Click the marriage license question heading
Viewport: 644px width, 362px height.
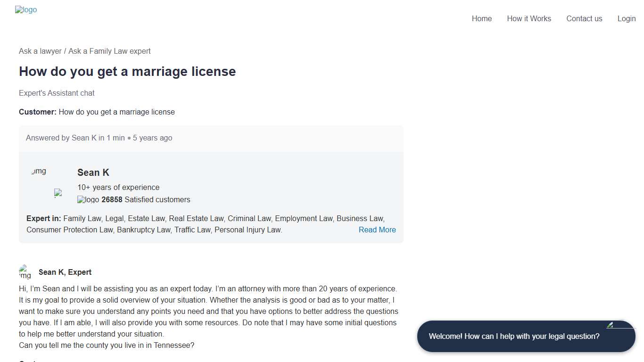127,72
